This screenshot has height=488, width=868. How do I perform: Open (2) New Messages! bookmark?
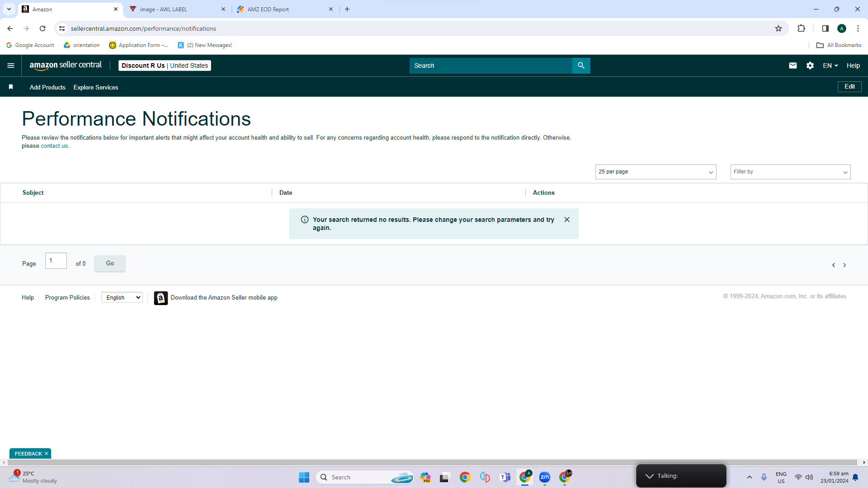tap(205, 45)
